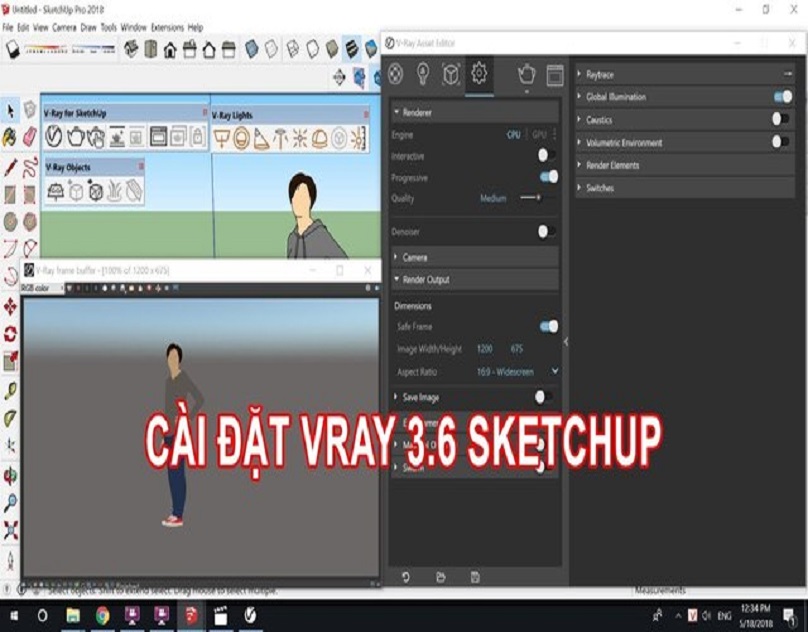Turn off the Safe Frame toggle

pos(548,326)
